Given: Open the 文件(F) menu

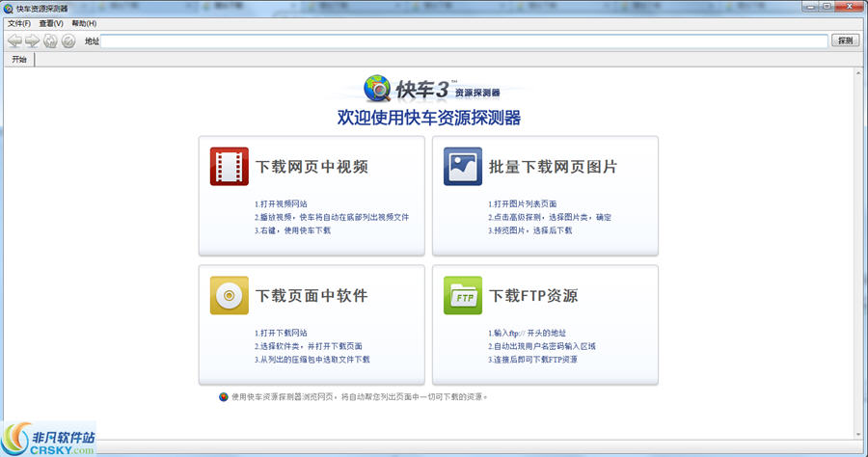Looking at the screenshot, I should (x=19, y=23).
